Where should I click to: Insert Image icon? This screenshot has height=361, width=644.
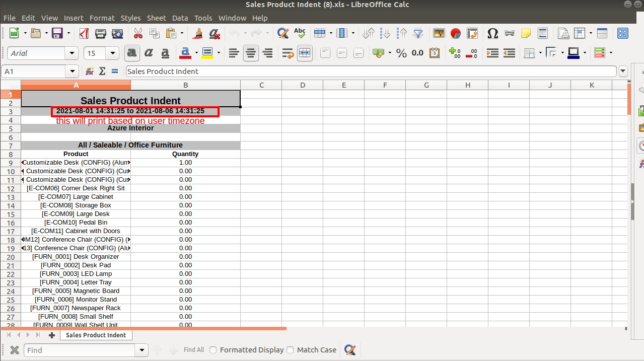[x=439, y=34]
